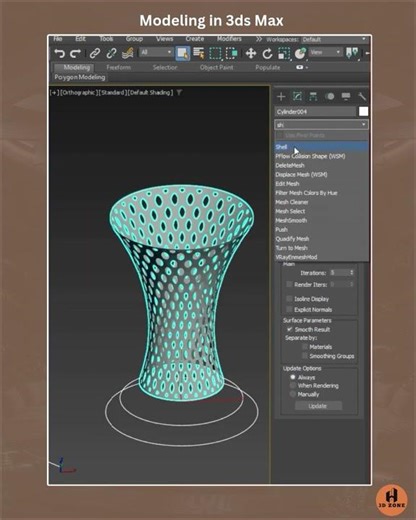Screen dimensions: 416x520
Task: Open the File menu
Action: [58, 39]
